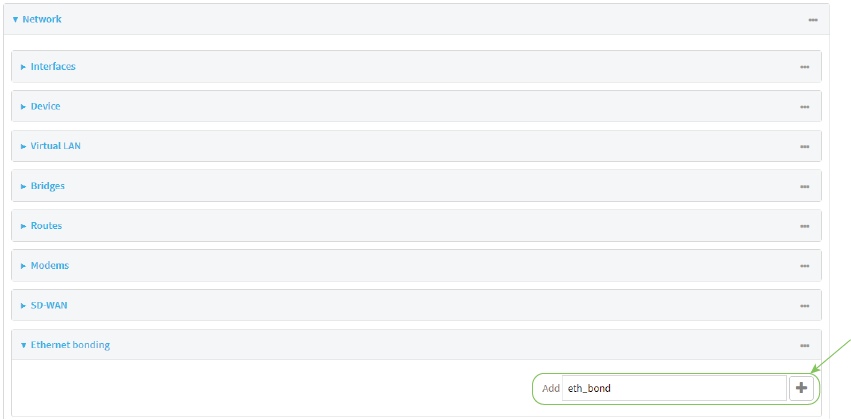This screenshot has width=851, height=420.
Task: Open the Virtual LAN row options menu
Action: point(804,146)
